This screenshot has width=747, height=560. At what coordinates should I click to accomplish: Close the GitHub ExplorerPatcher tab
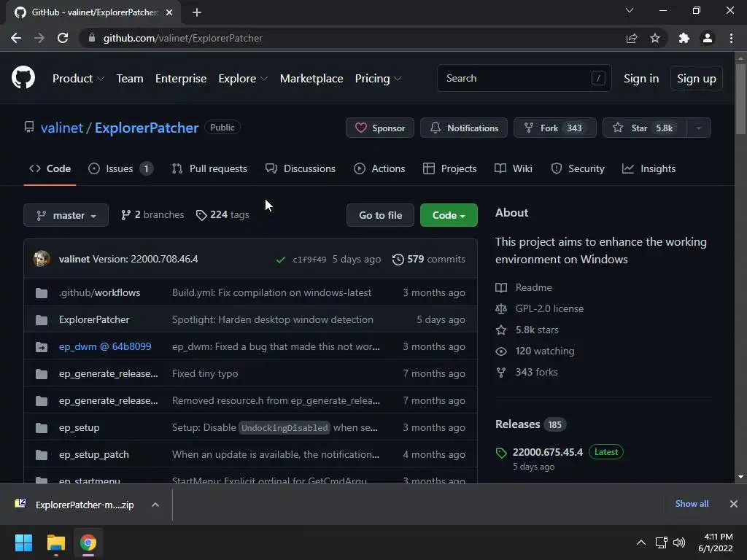(169, 12)
